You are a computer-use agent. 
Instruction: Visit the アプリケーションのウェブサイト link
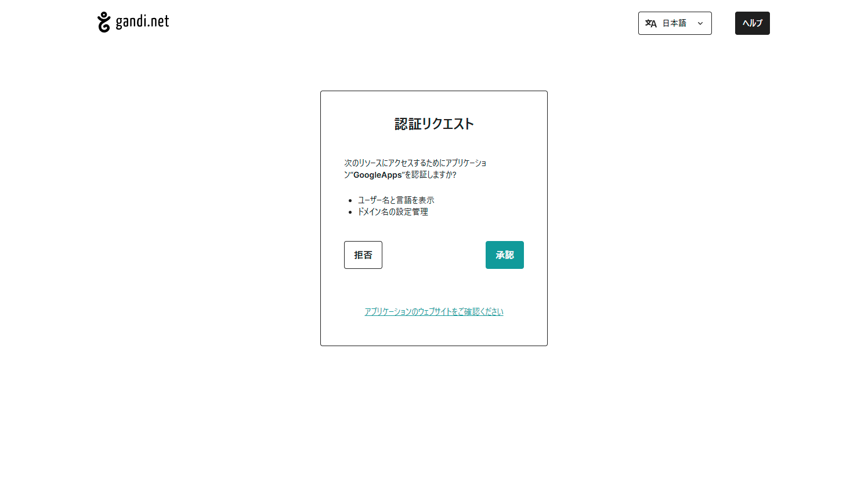433,312
